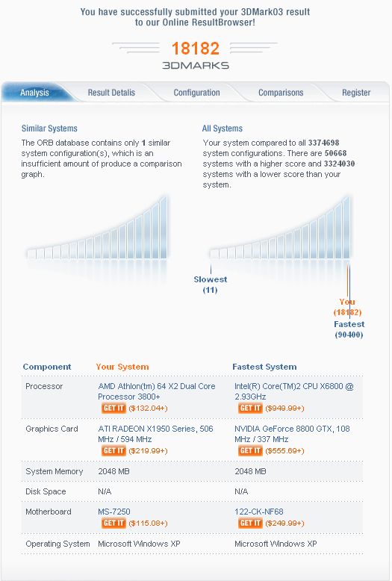The image size is (392, 581).
Task: Click GET IT for MS-7250 motherboard
Action: click(x=113, y=523)
